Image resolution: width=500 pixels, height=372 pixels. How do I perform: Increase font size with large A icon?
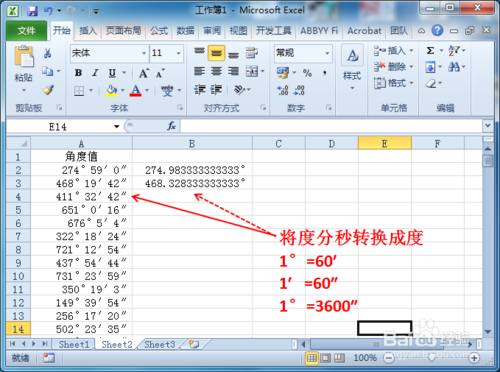(143, 73)
